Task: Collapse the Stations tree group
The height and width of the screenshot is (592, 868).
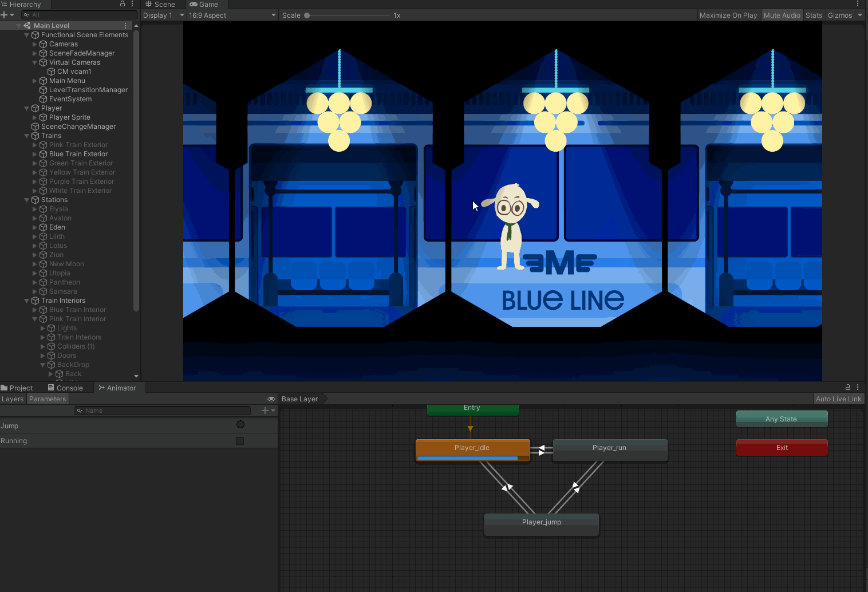Action: click(x=27, y=200)
